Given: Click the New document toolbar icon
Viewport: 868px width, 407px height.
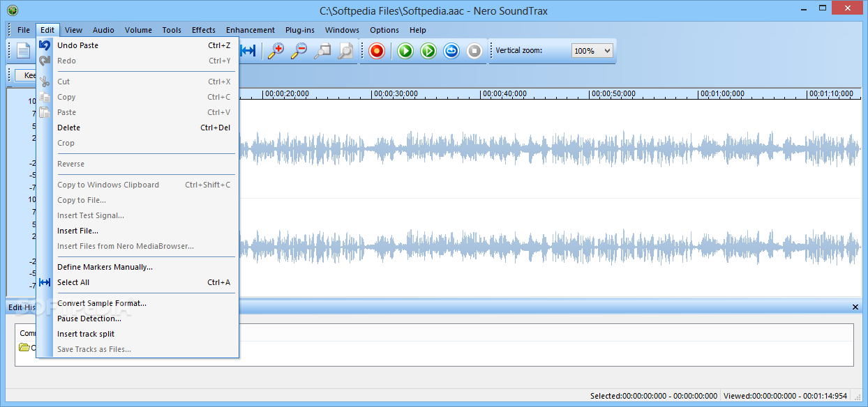Looking at the screenshot, I should [x=24, y=51].
